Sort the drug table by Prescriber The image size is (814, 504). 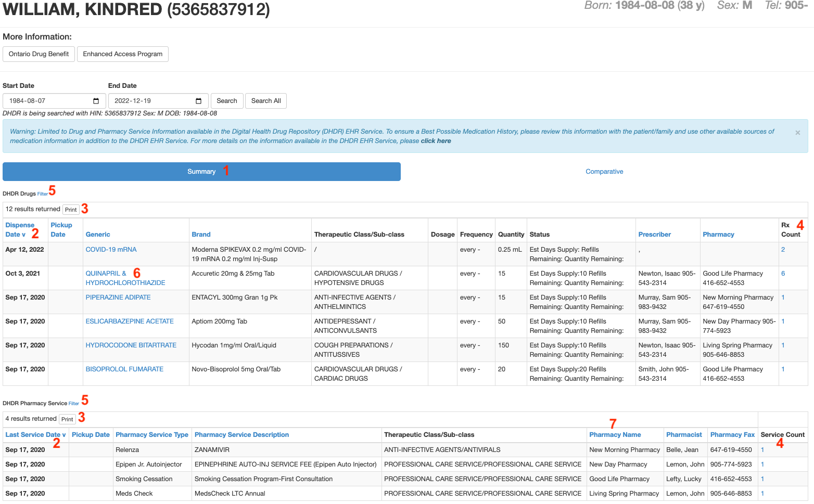tap(654, 235)
